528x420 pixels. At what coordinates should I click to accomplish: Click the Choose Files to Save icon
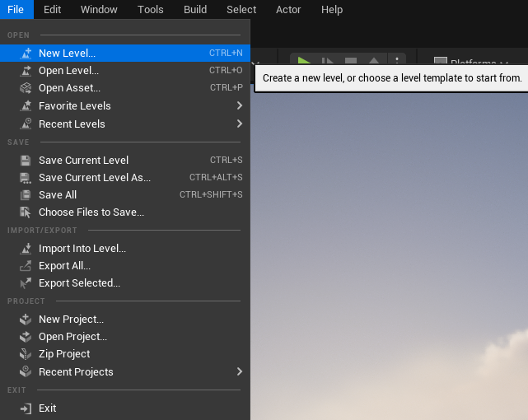(x=26, y=212)
